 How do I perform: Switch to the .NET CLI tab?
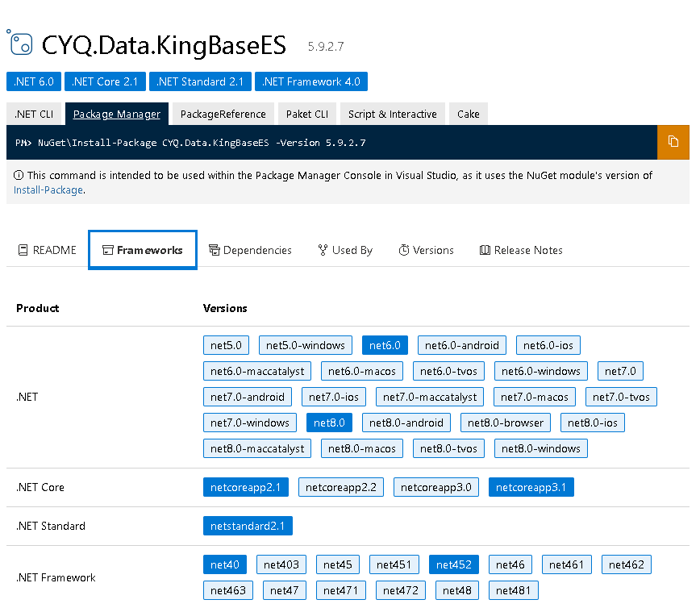pos(34,114)
